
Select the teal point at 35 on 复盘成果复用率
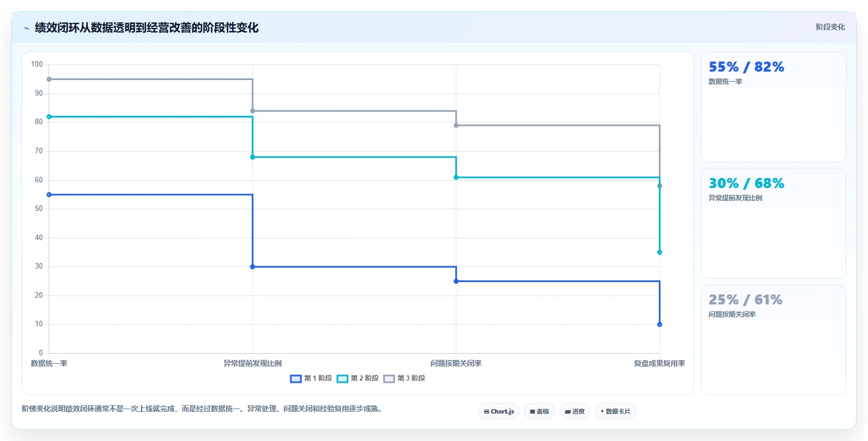click(660, 252)
